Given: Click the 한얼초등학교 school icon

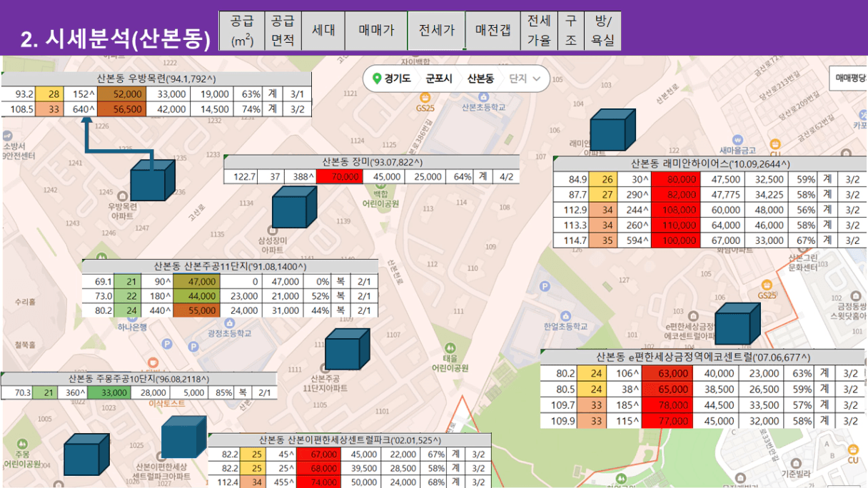Looking at the screenshot, I should pos(566,315).
